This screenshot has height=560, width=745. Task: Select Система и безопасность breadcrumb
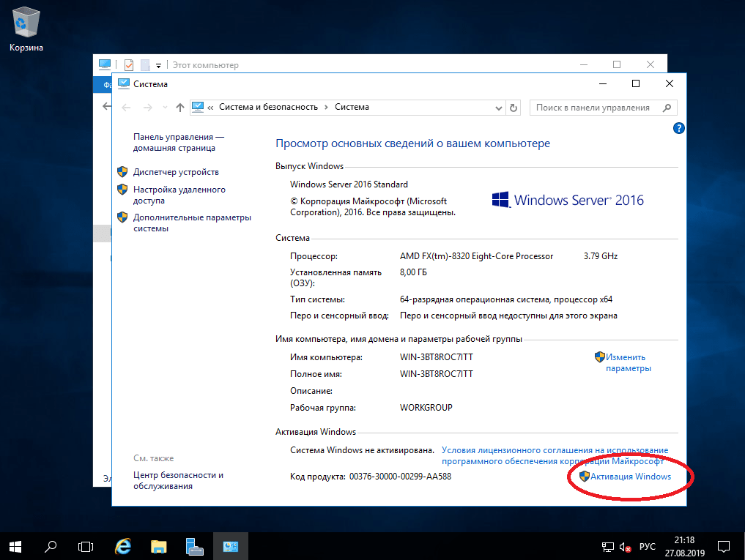point(268,107)
